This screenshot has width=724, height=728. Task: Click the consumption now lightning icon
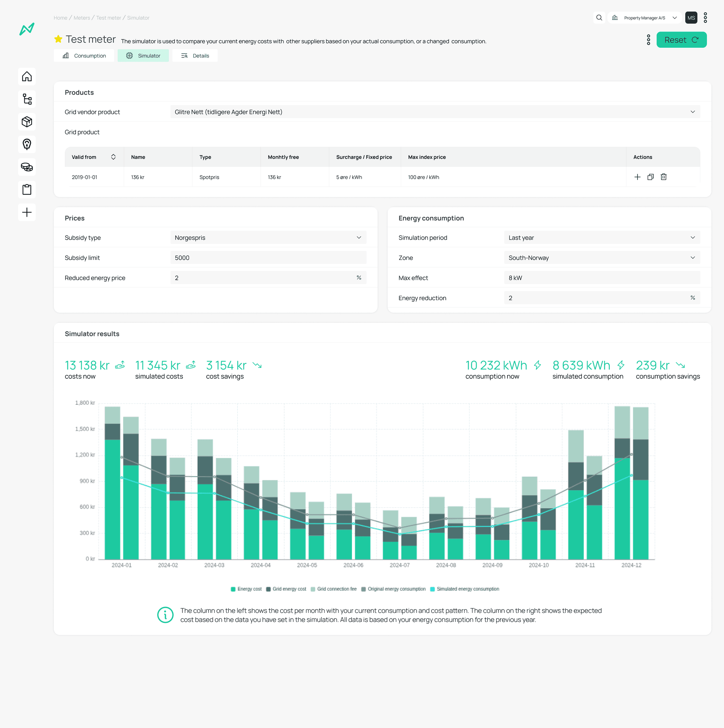[x=538, y=365]
